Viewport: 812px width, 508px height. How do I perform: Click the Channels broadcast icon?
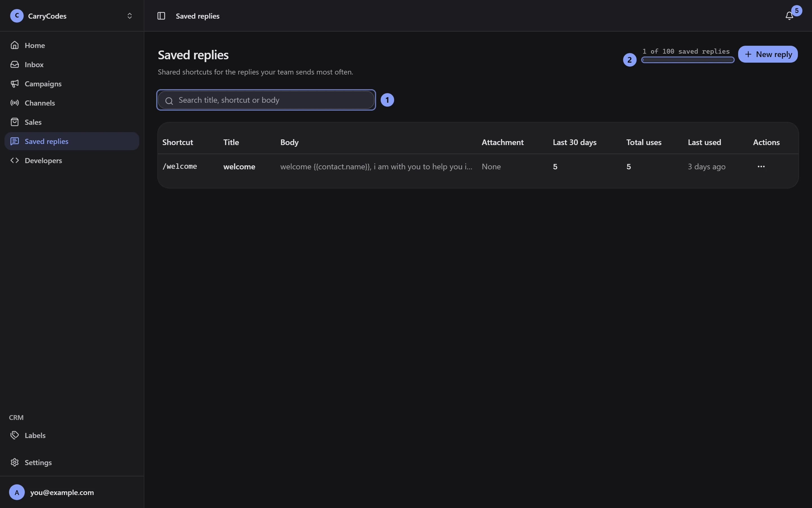pos(14,103)
